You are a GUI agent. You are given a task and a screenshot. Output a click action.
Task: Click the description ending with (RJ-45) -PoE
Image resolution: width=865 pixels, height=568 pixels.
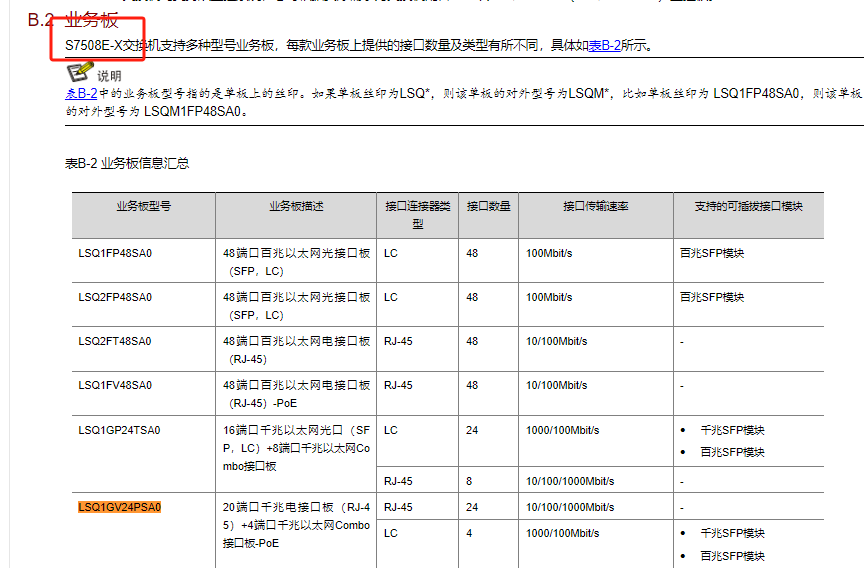(x=296, y=394)
